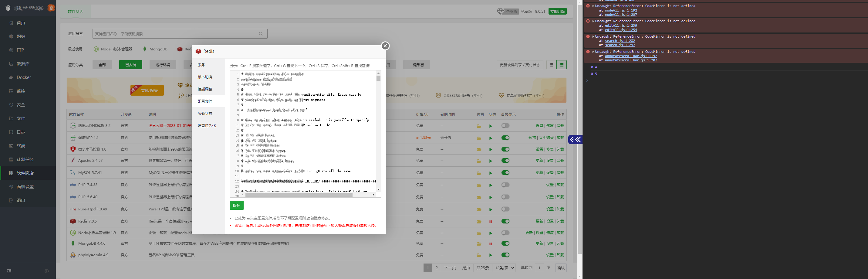Click the green 保存 save button
Viewport: 868px width, 279px height.
point(237,205)
